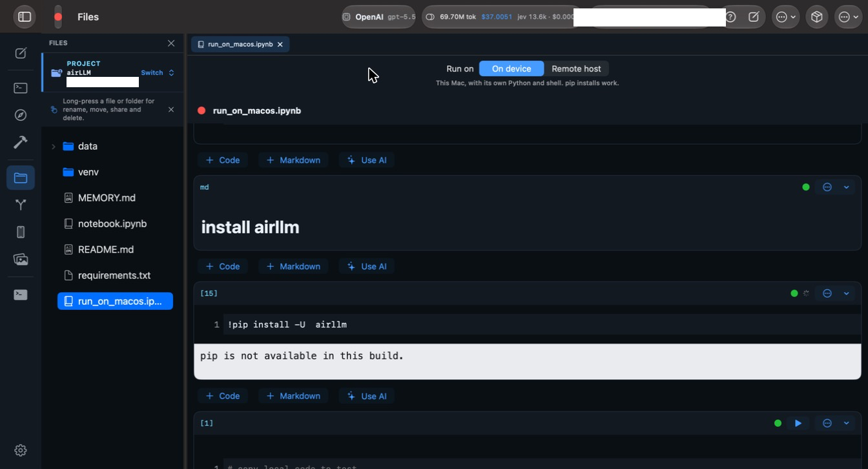868x469 pixels.
Task: Click the help question mark icon
Action: tap(730, 17)
